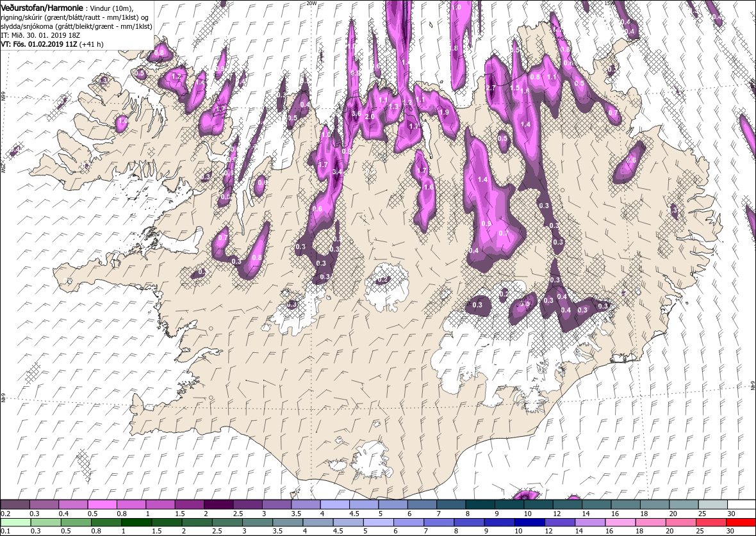Pick bottom-row legend swatch between 0.5 and 0.8
The height and width of the screenshot is (536, 756).
tap(75, 523)
